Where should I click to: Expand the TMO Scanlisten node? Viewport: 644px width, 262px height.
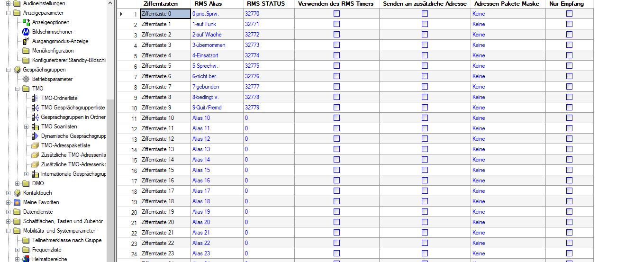[x=27, y=126]
